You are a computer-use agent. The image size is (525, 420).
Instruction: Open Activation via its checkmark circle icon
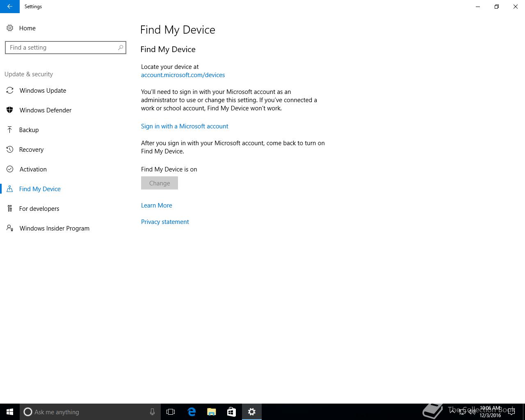tap(10, 169)
